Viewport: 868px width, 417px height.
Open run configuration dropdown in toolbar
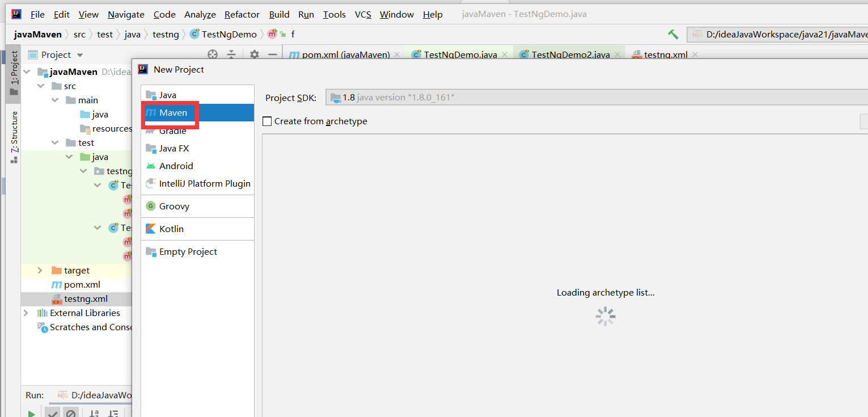coord(777,35)
